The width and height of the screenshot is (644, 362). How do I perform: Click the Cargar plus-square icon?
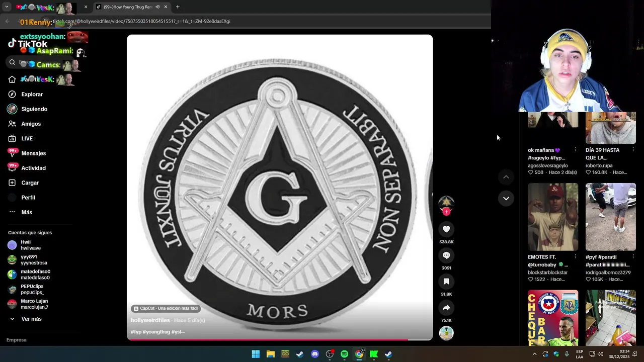coord(12,183)
